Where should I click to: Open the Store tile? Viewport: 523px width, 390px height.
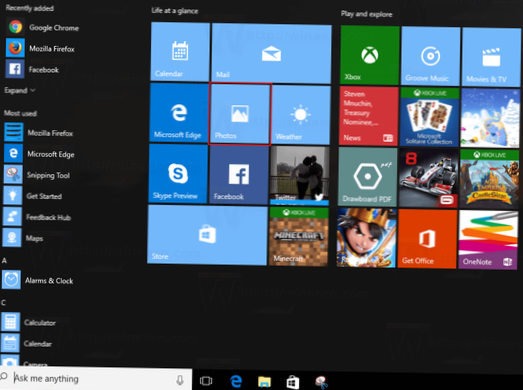click(x=207, y=235)
